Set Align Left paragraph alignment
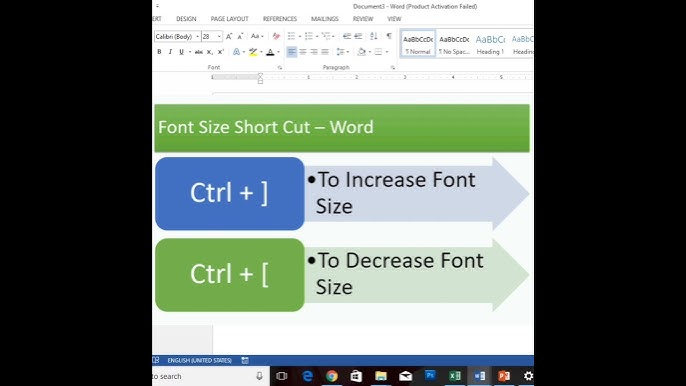The height and width of the screenshot is (386, 686). (291, 52)
